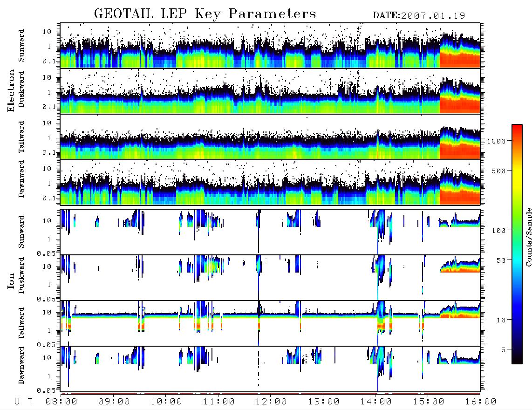
Task: Select the 08:00 time tick label
Action: [x=61, y=402]
